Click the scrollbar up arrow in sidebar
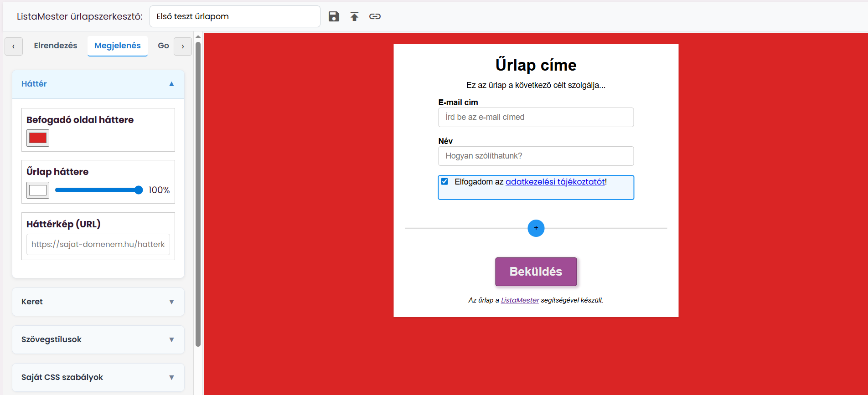 point(198,36)
